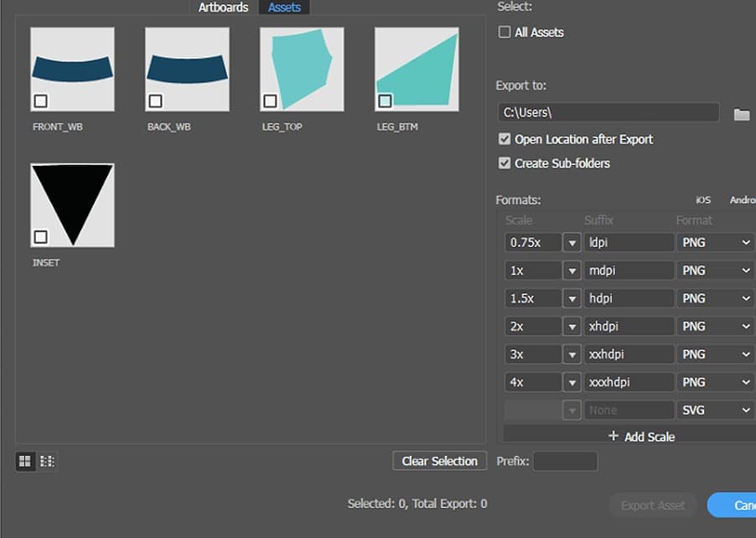
Task: Click the plus Add Scale button
Action: tap(641, 437)
